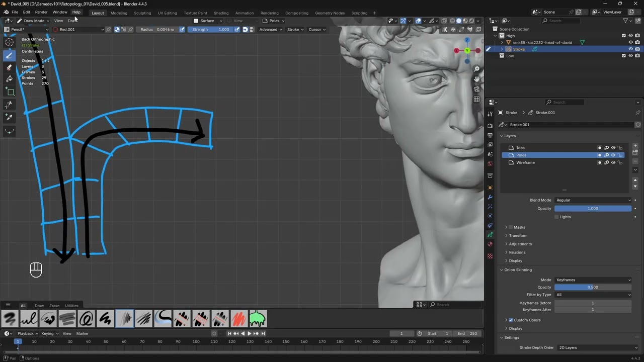Click the viewport View menu
Screen dimensions: 644x362
[58, 21]
